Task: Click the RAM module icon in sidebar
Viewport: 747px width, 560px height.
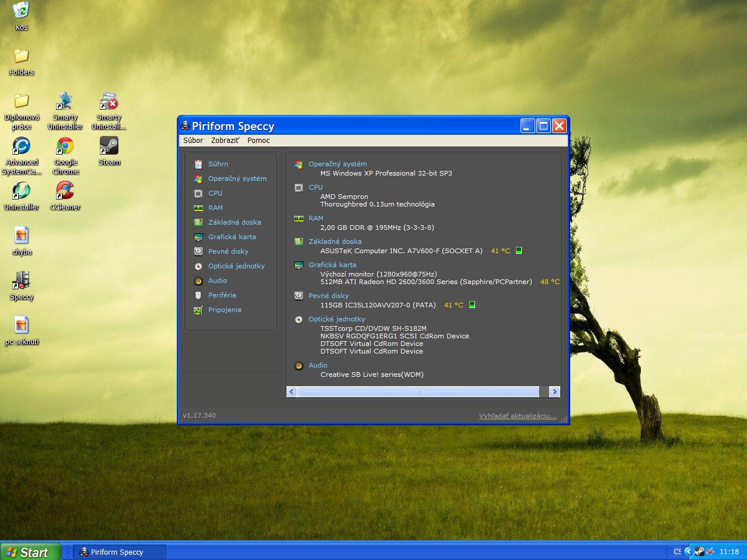Action: tap(198, 208)
